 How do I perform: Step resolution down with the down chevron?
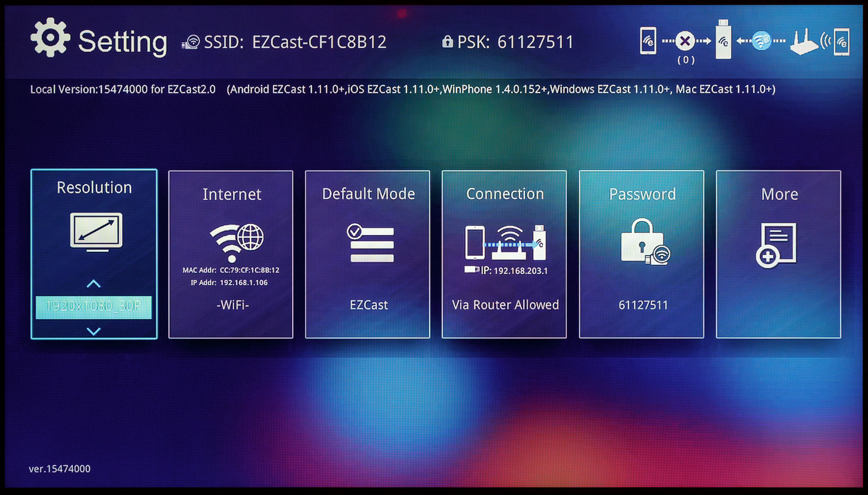93,331
